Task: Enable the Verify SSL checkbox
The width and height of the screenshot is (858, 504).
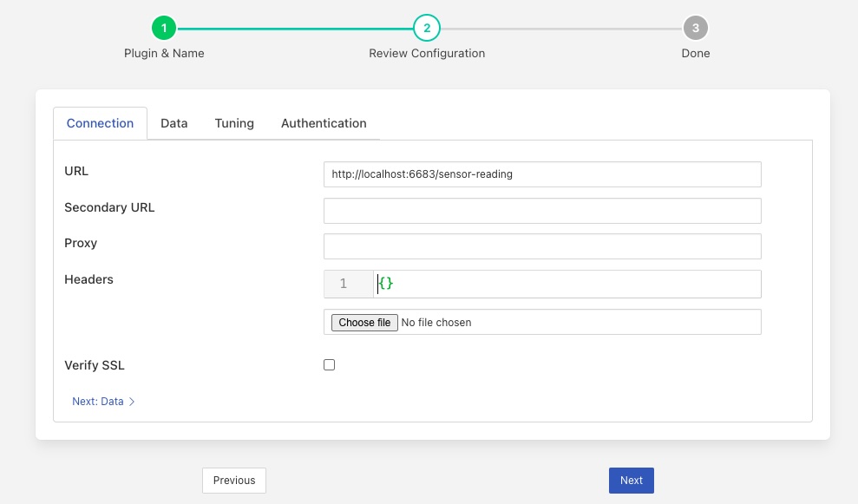Action: click(330, 365)
